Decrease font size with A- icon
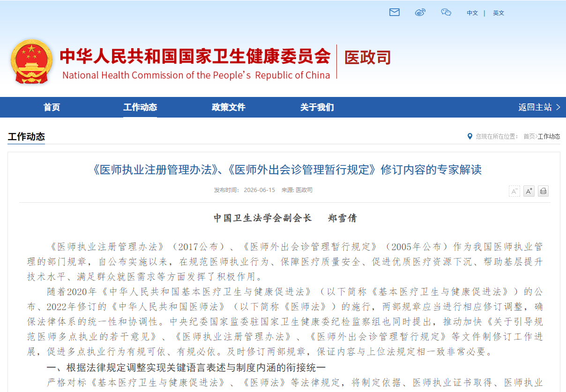This screenshot has width=566, height=392. pos(514,191)
